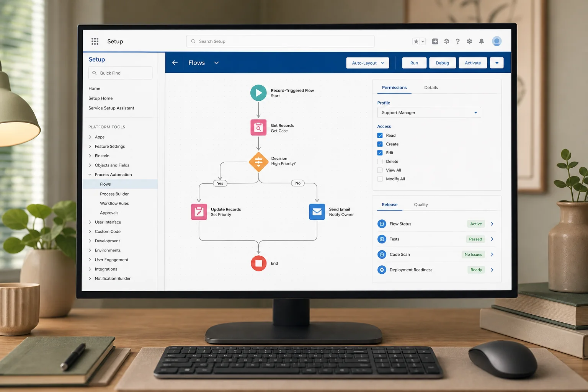Open the dropdown arrow beside Activate
This screenshot has height=392, width=588.
[497, 63]
